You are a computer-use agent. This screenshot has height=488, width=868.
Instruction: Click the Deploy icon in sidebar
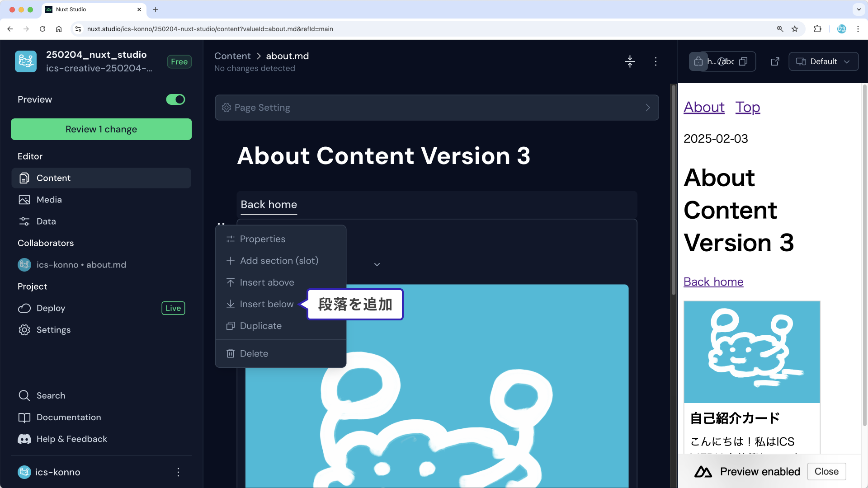coord(24,308)
